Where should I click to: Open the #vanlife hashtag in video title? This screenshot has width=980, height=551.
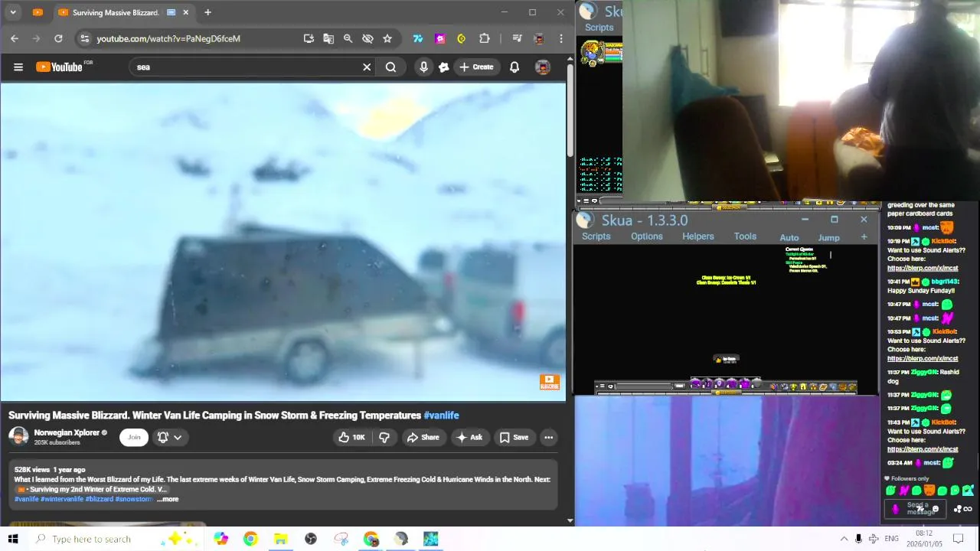(441, 416)
